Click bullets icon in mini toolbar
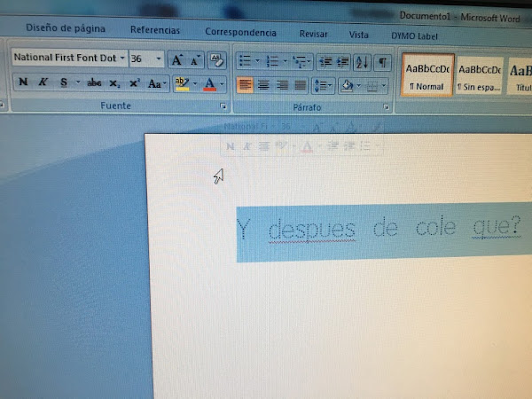532x399 pixels. click(x=365, y=146)
